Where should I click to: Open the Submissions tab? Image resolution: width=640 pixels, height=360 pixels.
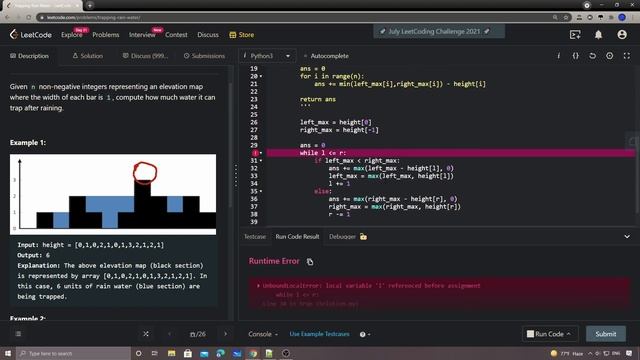[x=204, y=56]
